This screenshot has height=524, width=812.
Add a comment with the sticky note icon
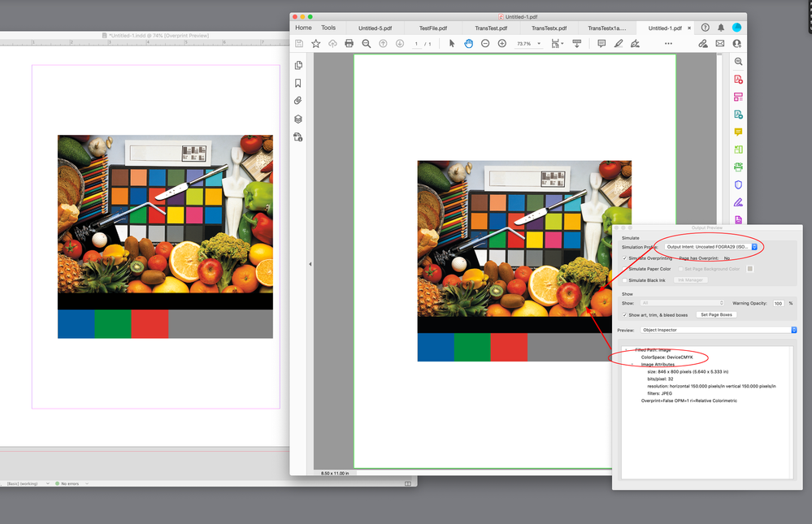tap(601, 44)
